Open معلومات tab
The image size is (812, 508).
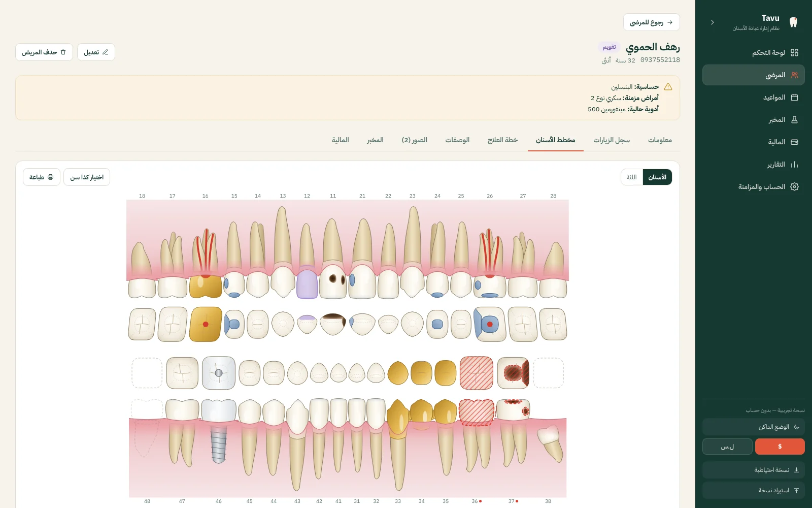point(660,140)
